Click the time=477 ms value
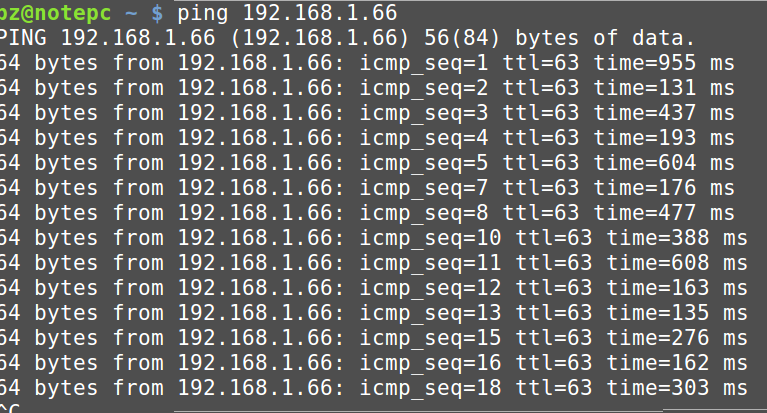The width and height of the screenshot is (767, 413). click(x=664, y=213)
